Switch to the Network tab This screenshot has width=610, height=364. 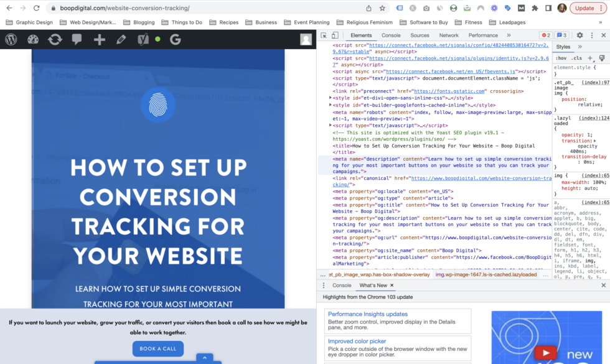pos(449,35)
